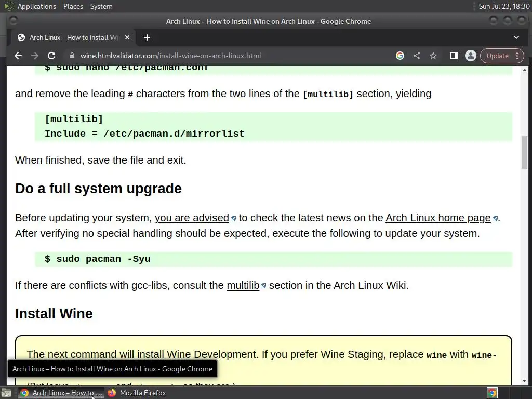Screen dimensions: 532x399
Task: Click the page scrollbar down arrow
Action: [525, 381]
